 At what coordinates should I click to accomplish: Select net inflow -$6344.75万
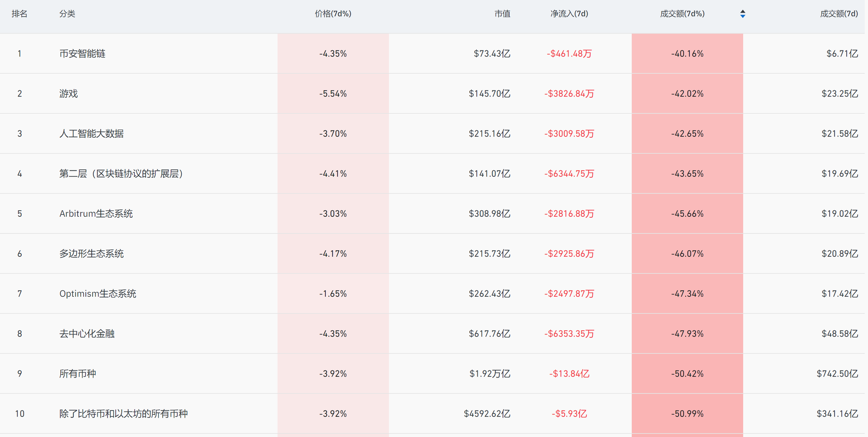click(569, 173)
